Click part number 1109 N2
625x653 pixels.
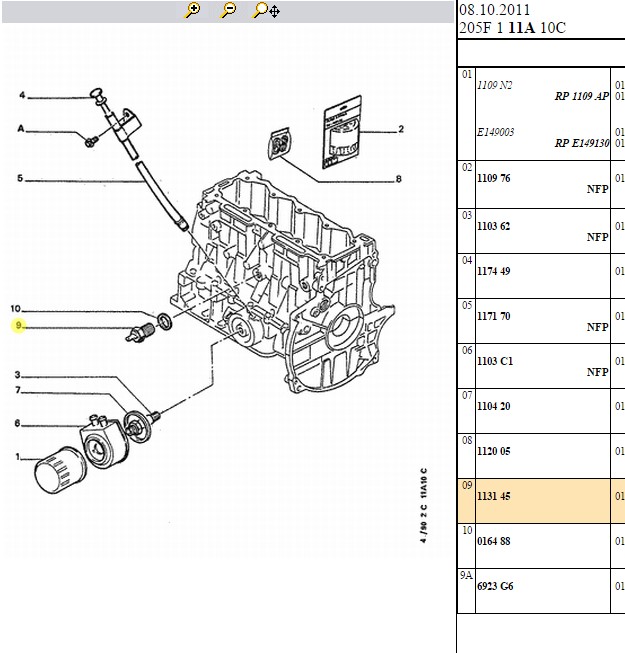495,85
